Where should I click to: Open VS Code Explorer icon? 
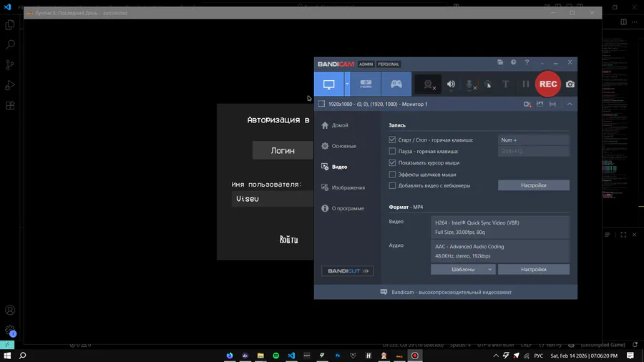coord(10,24)
